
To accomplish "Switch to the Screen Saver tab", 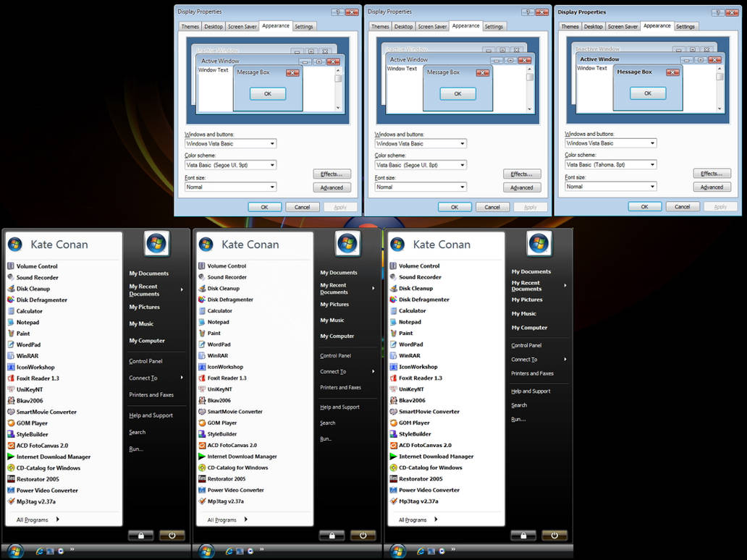I will click(x=242, y=26).
